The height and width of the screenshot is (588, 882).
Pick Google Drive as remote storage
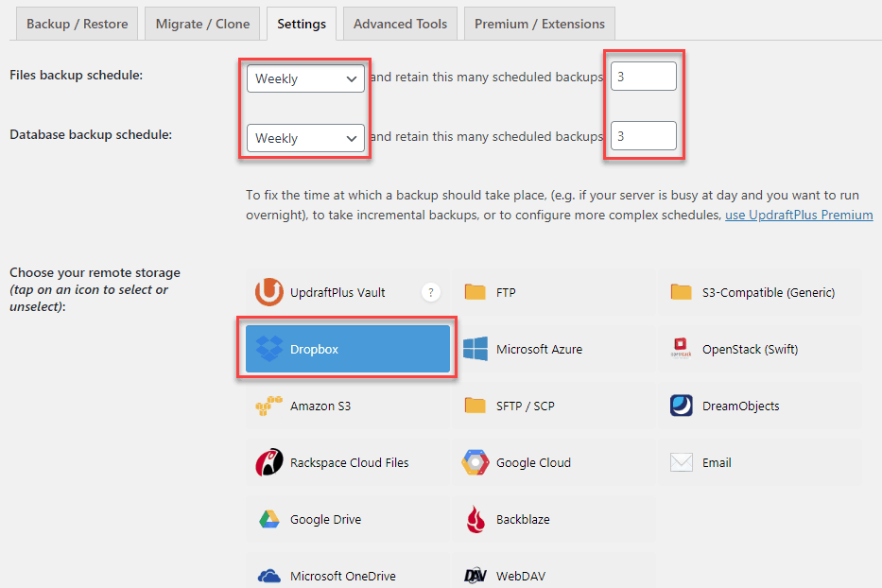tap(348, 519)
